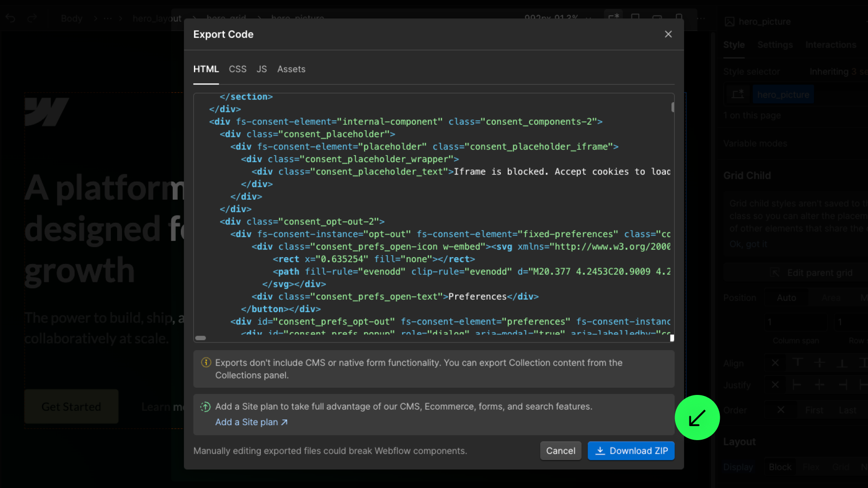Close the Export Code dialog
Image resolution: width=868 pixels, height=488 pixels.
click(668, 34)
